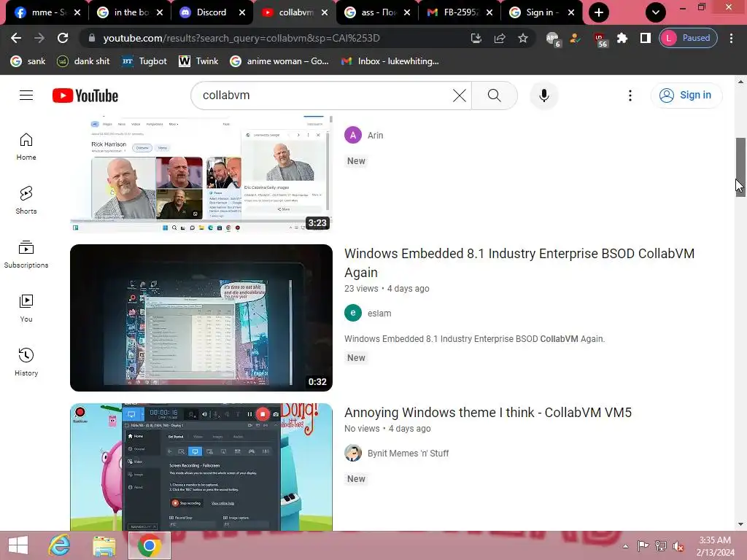
Task: Open Home in the YouTube sidebar
Action: (26, 147)
